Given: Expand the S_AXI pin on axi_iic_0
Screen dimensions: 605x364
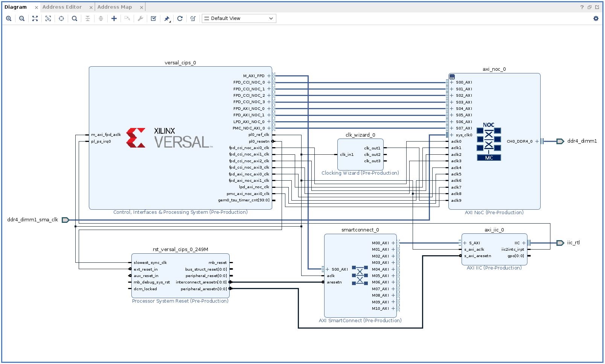Looking at the screenshot, I should [x=465, y=243].
